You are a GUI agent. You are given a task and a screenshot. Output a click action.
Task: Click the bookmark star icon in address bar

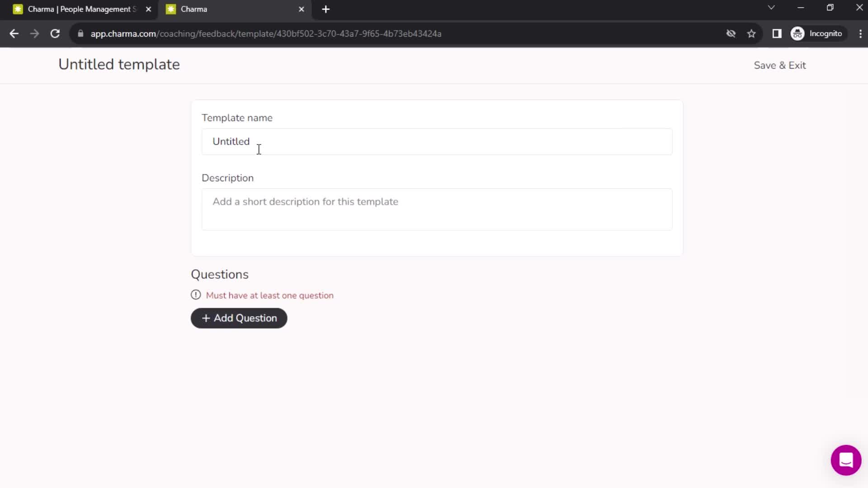coord(753,34)
